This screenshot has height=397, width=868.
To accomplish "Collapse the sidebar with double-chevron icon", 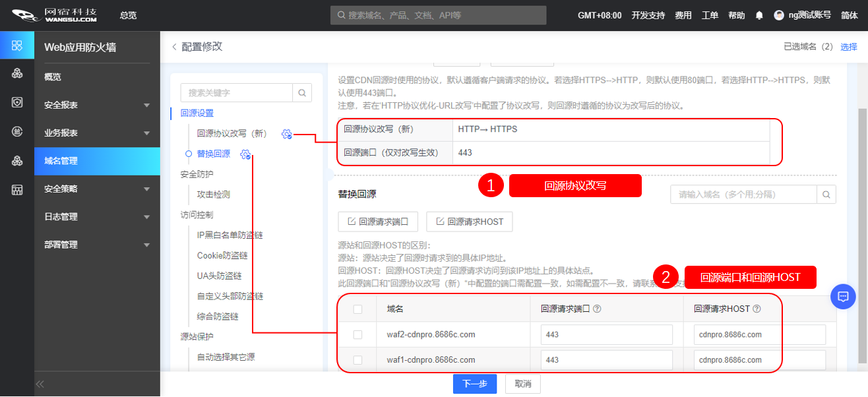I will coord(40,384).
